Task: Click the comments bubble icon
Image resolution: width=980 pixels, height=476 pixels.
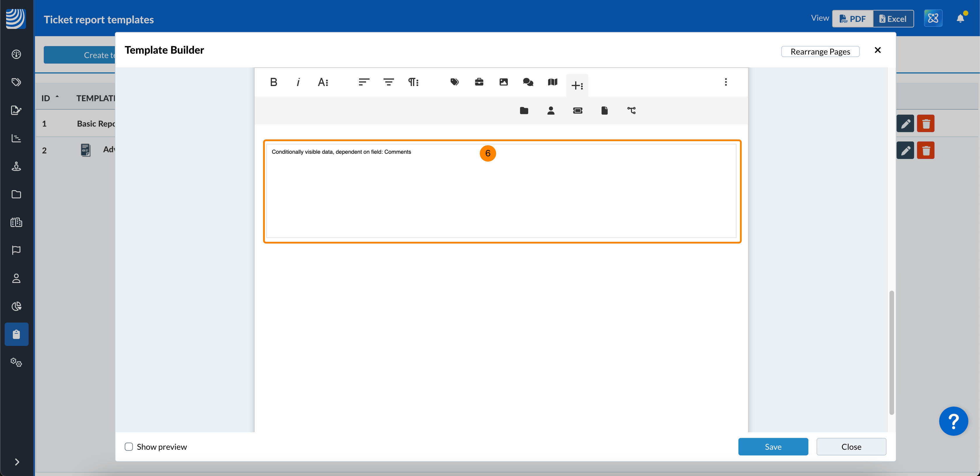Action: point(528,82)
